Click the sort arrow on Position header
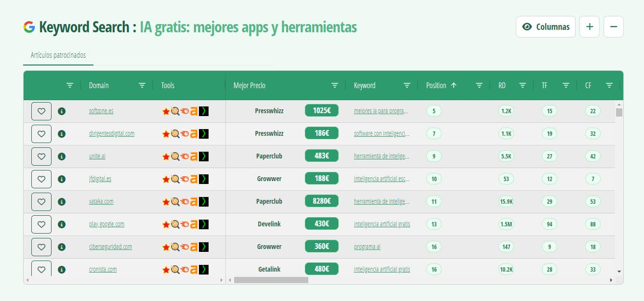Image resolution: width=644 pixels, height=301 pixels. pyautogui.click(x=454, y=85)
